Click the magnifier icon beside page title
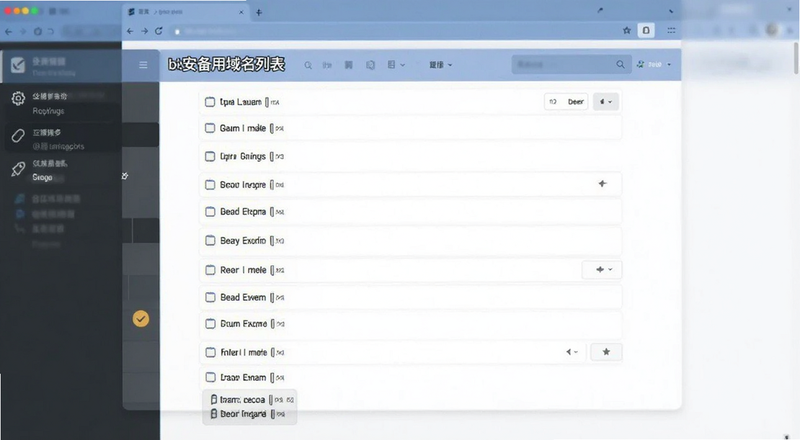800x440 pixels. click(308, 65)
